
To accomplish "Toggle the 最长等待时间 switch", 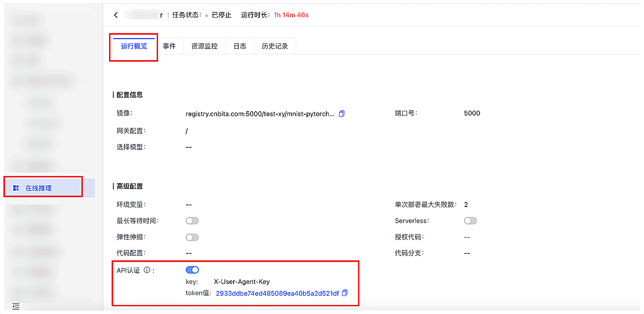I will pos(192,221).
